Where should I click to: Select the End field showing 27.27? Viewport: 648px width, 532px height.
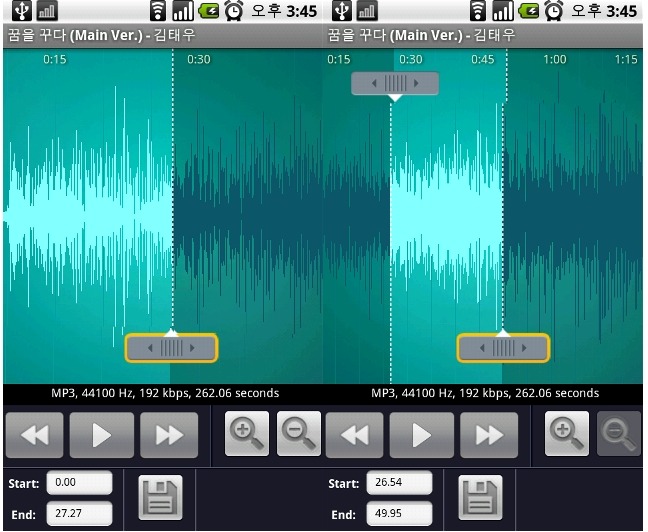coord(79,513)
